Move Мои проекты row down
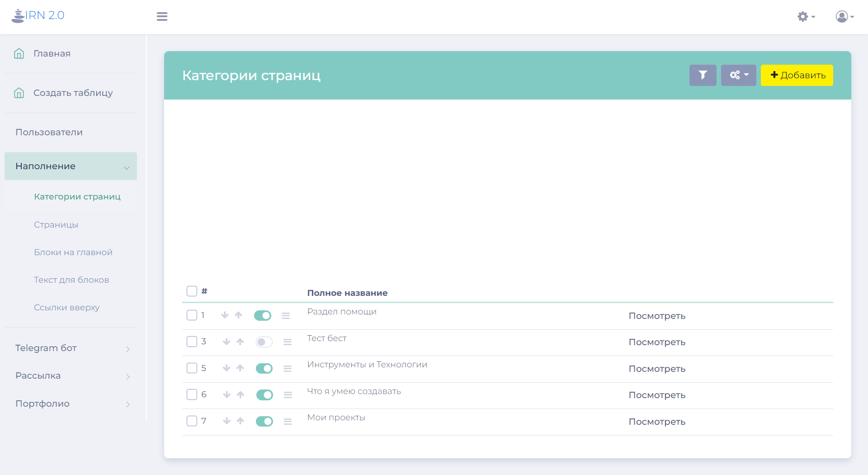This screenshot has width=868, height=475. point(227,421)
